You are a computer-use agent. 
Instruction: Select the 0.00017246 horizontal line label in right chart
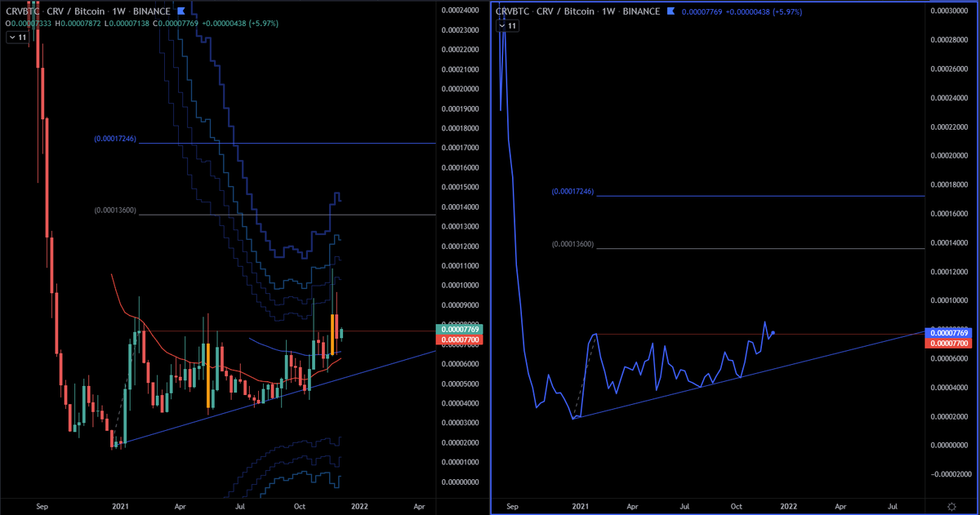572,192
